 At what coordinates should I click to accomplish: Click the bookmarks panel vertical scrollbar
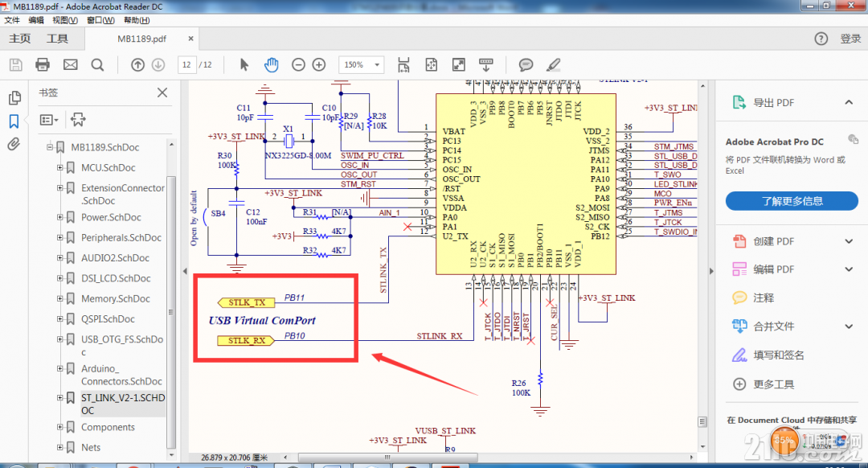click(171, 312)
